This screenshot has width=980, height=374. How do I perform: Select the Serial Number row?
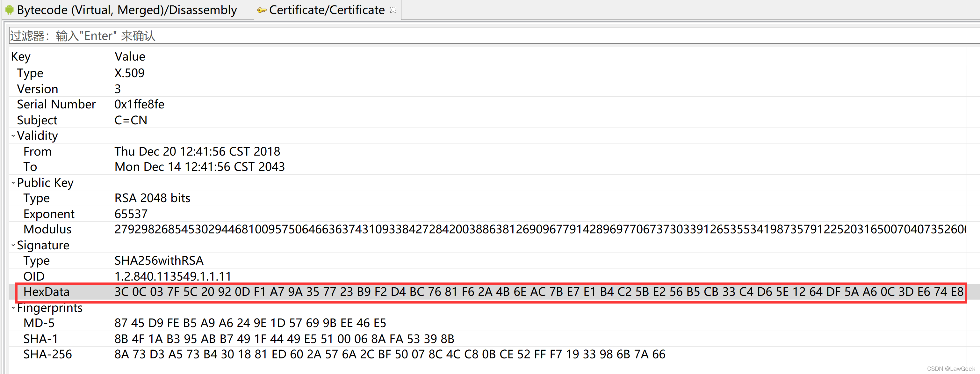pyautogui.click(x=488, y=104)
